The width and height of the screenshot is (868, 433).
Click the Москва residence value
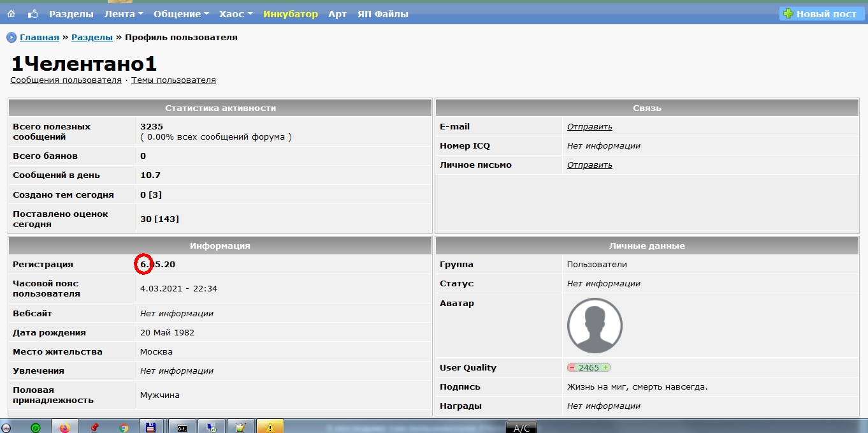click(x=156, y=352)
